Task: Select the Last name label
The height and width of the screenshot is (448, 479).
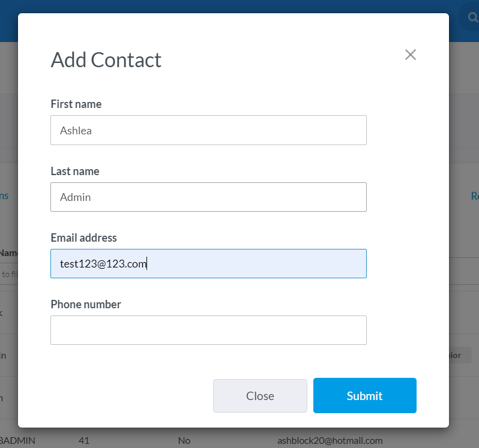Action: pos(75,171)
